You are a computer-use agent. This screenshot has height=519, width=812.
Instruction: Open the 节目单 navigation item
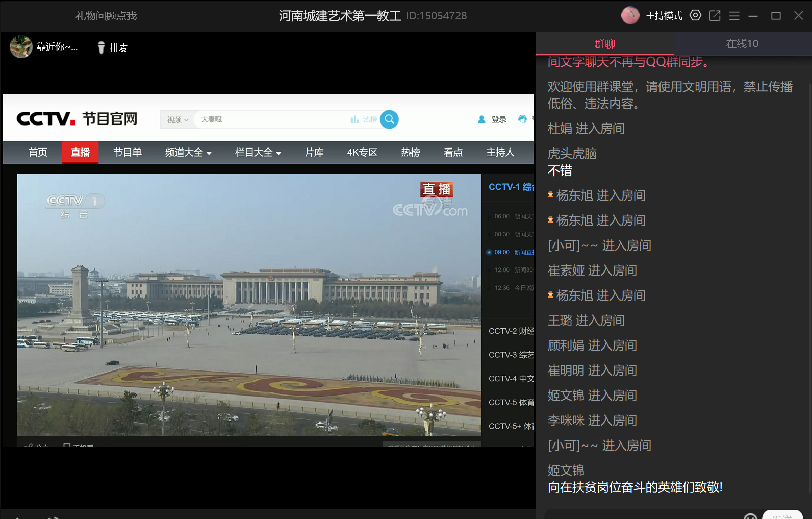coord(128,152)
